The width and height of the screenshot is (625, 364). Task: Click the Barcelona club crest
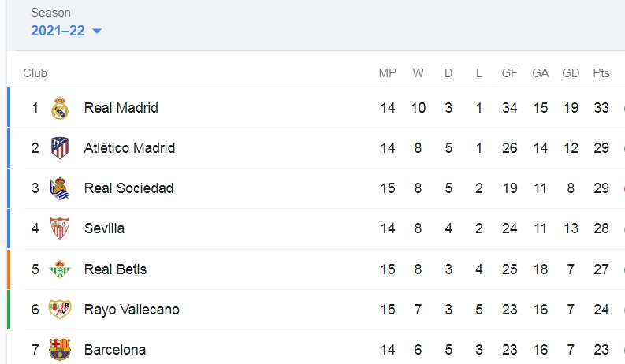coord(60,350)
